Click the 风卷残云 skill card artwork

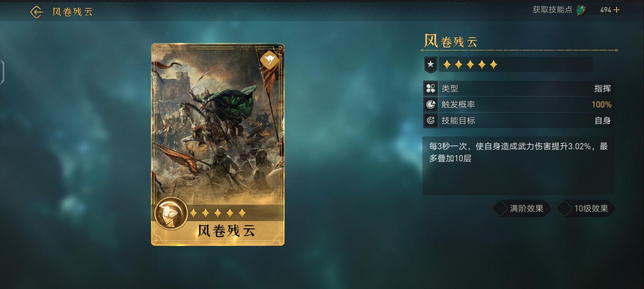click(218, 144)
